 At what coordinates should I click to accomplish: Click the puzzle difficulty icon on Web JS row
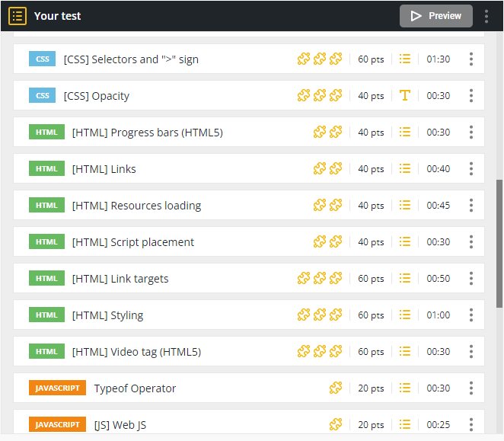click(x=336, y=425)
